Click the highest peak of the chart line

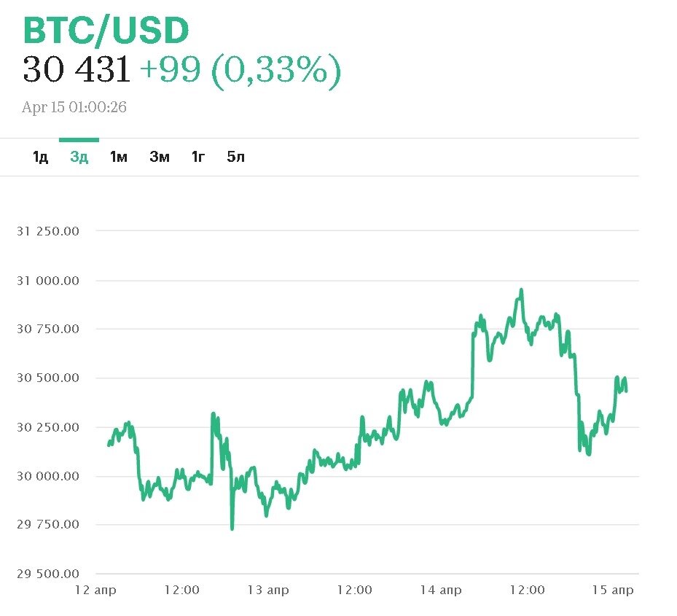[x=521, y=290]
